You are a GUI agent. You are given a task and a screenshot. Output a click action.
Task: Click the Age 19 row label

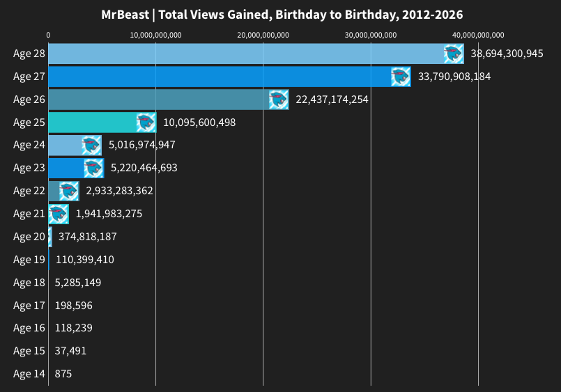click(29, 260)
